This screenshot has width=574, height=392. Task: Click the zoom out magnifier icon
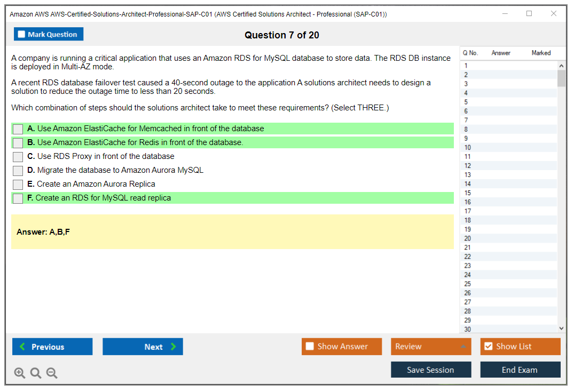point(52,373)
